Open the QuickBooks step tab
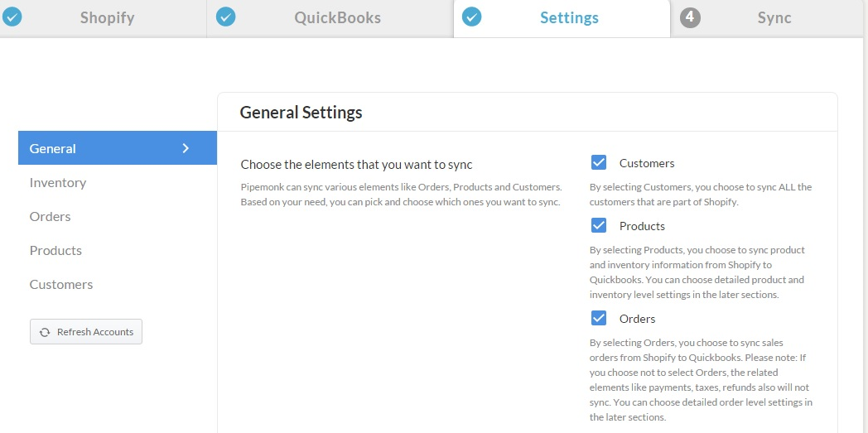 pos(330,18)
